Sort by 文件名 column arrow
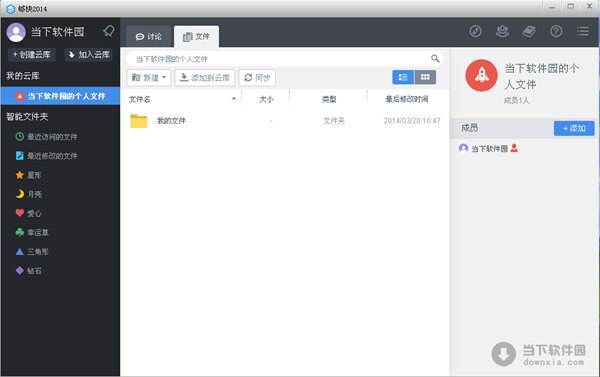The height and width of the screenshot is (377, 600). (234, 99)
